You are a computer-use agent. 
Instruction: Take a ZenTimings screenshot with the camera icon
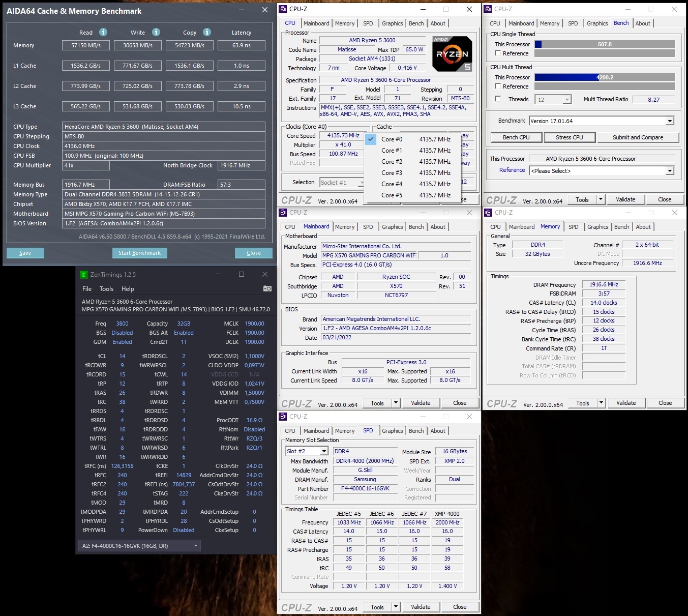click(267, 288)
